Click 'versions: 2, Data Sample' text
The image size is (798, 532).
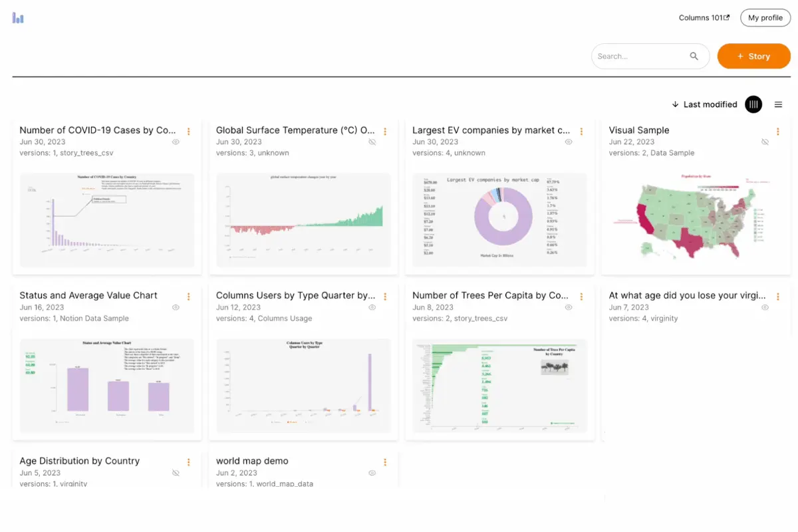652,153
